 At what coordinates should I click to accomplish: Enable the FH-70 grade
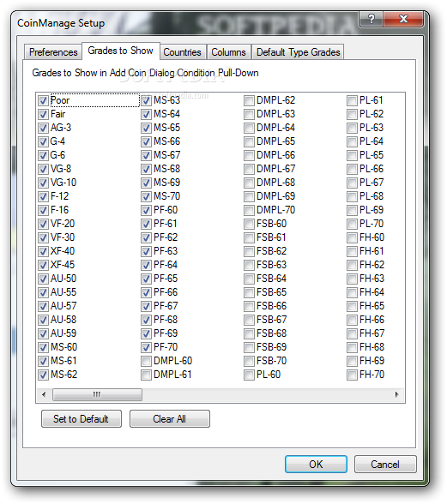[x=352, y=375]
